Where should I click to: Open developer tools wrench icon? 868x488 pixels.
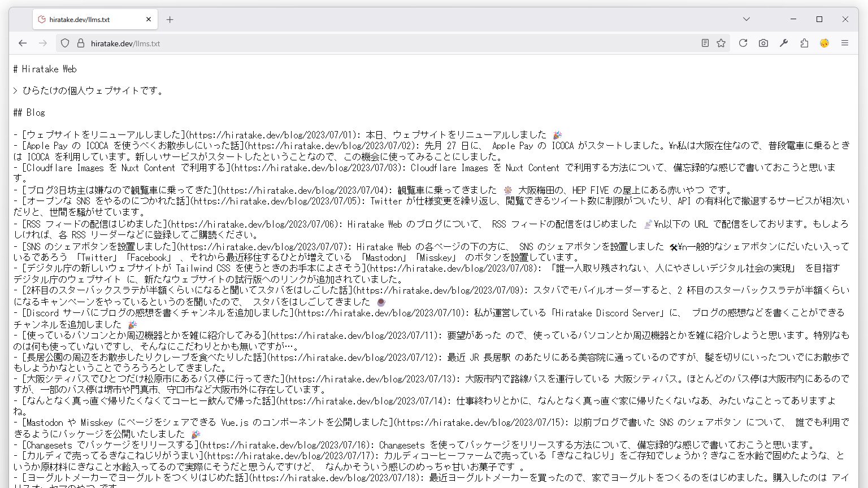click(784, 43)
